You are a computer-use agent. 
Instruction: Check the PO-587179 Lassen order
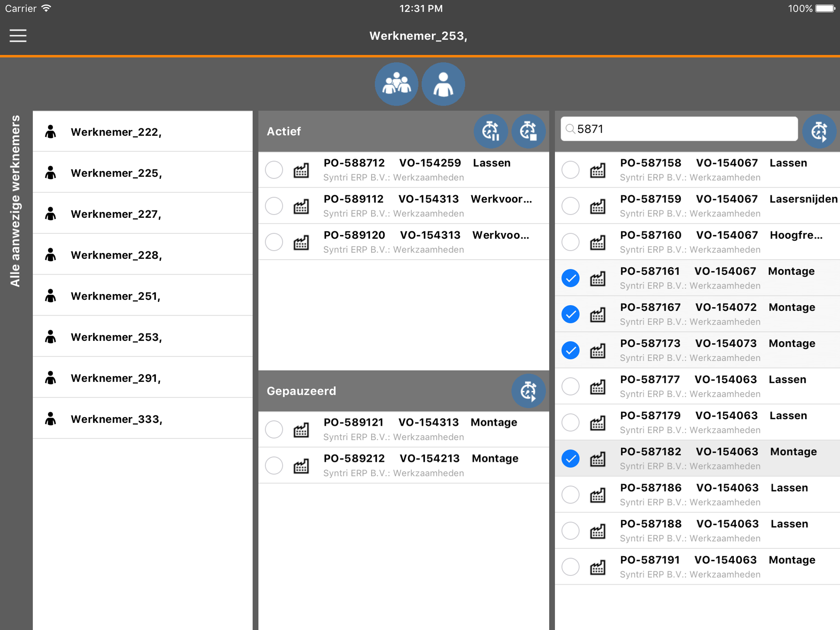pyautogui.click(x=570, y=423)
